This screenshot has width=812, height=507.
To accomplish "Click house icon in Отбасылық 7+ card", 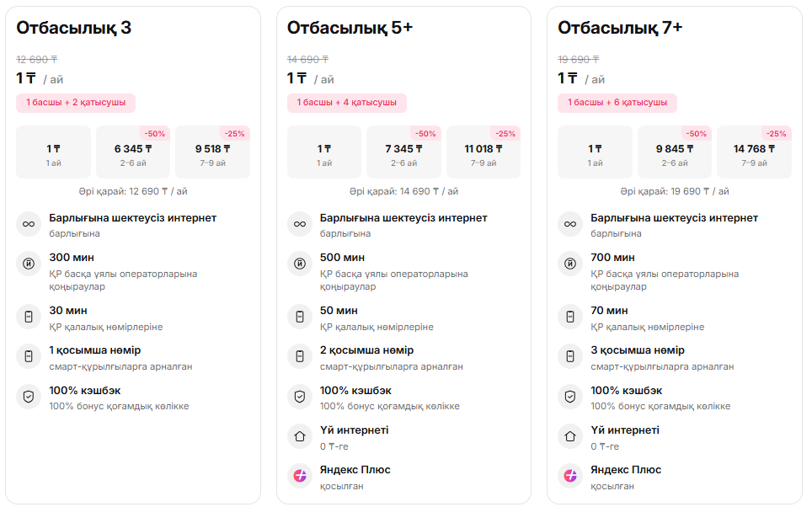I will click(x=570, y=436).
